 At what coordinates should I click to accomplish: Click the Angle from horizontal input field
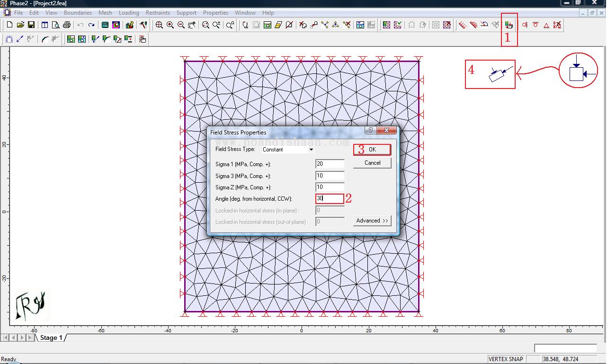[330, 199]
